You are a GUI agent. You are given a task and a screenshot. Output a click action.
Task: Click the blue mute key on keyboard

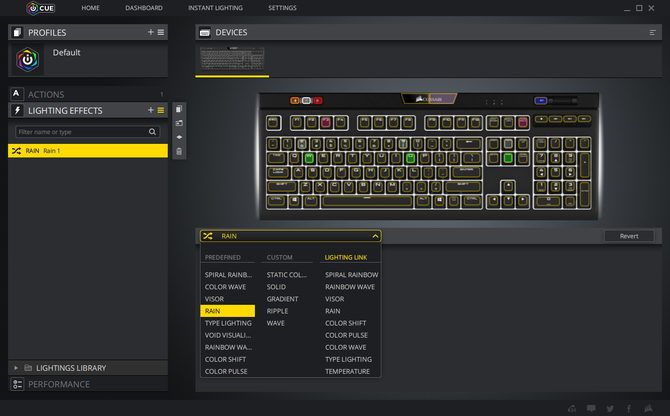541,100
